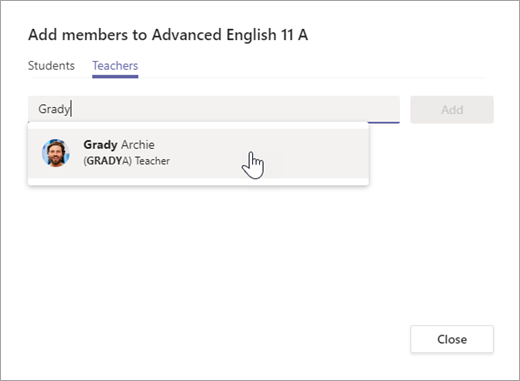
Task: Click Grady Archie's profile photo
Action: click(x=56, y=153)
